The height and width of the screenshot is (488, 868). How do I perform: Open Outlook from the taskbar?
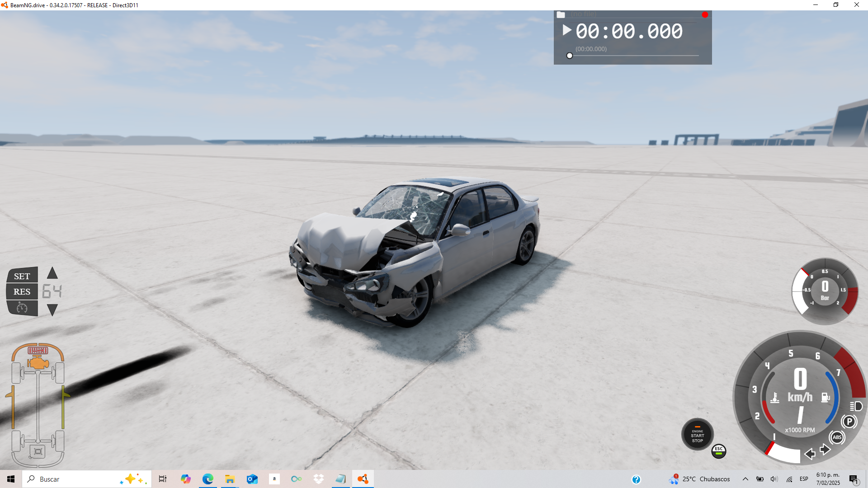(252, 479)
